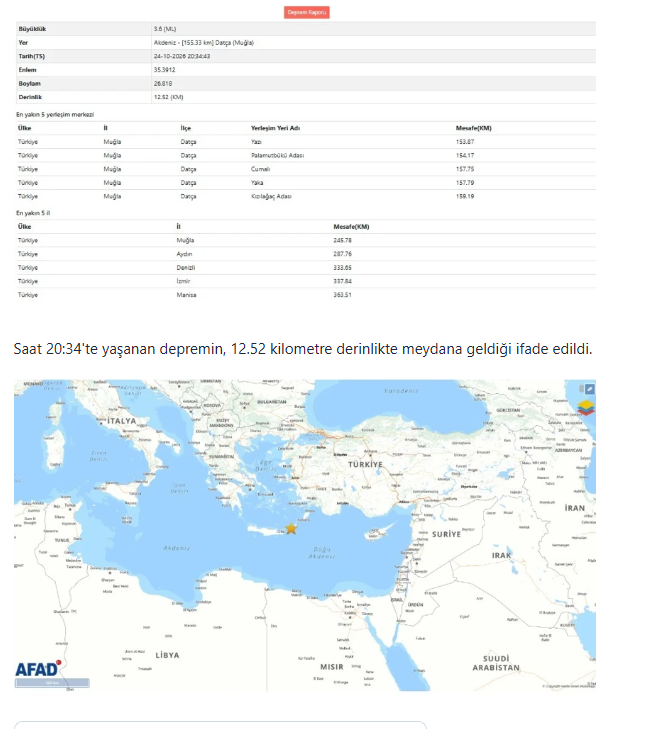Select the blue pencil draw tool on map

pos(589,389)
